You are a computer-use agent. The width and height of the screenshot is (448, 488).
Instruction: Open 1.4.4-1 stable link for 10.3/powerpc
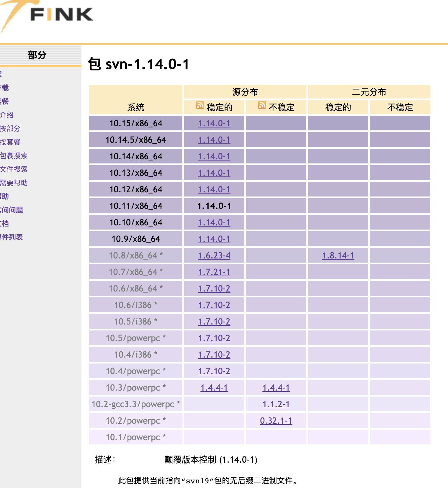point(214,388)
